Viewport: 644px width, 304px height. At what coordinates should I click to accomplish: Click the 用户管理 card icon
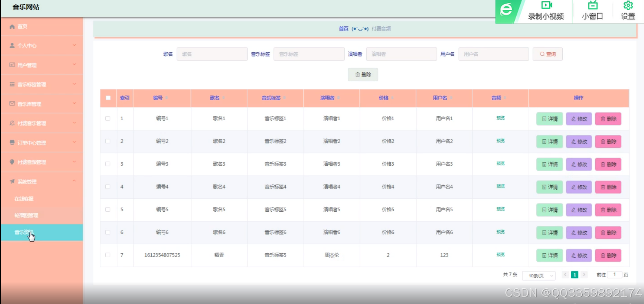pos(12,65)
